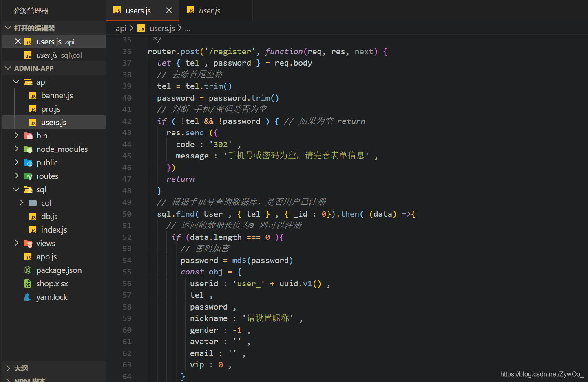This screenshot has width=588, height=382.
Task: Close the users.js editor tab
Action: pyautogui.click(x=169, y=10)
